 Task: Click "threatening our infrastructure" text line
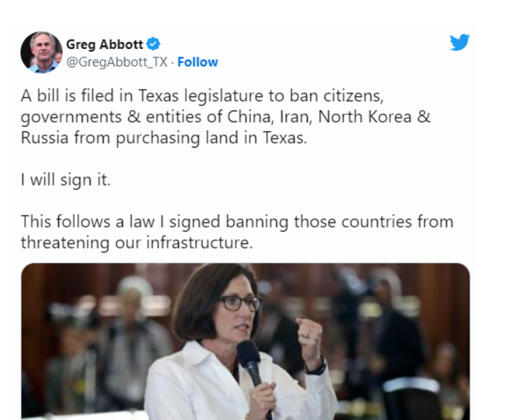[137, 243]
